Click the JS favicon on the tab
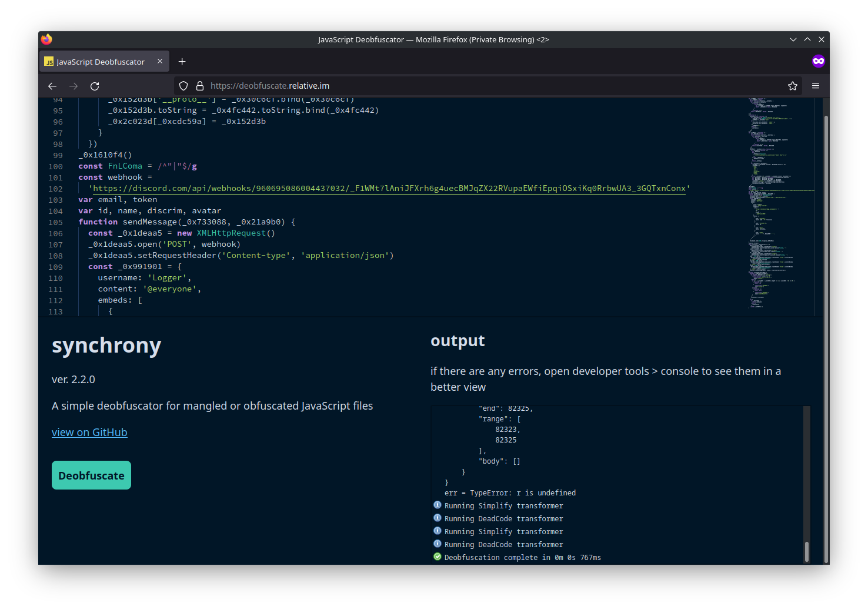 pyautogui.click(x=49, y=62)
